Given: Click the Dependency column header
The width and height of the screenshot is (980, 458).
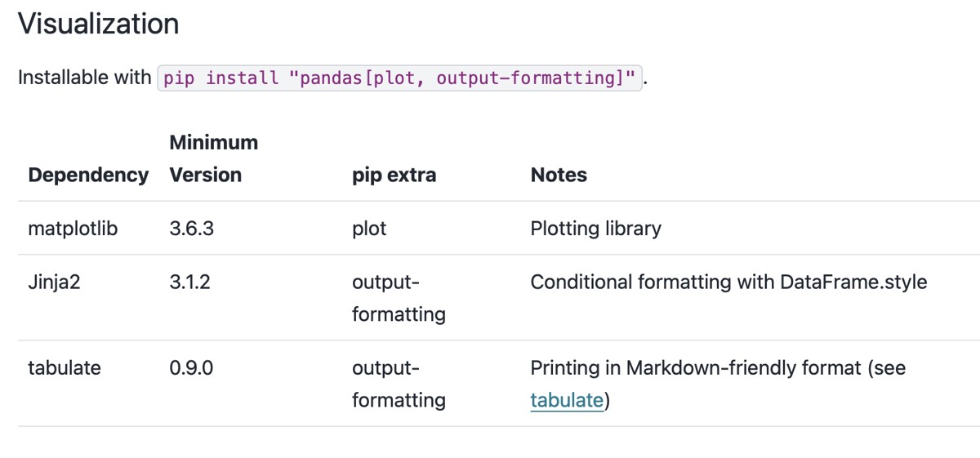Looking at the screenshot, I should coord(88,175).
